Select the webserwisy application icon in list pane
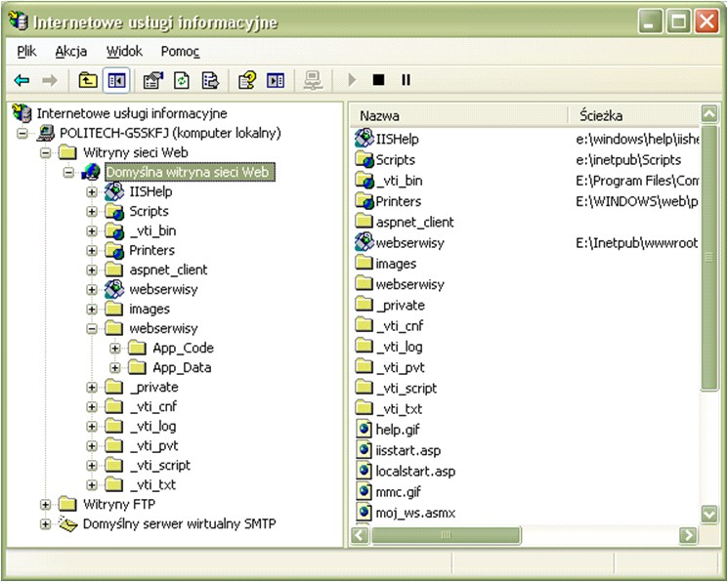Viewport: 728px width, 582px height. pyautogui.click(x=364, y=242)
